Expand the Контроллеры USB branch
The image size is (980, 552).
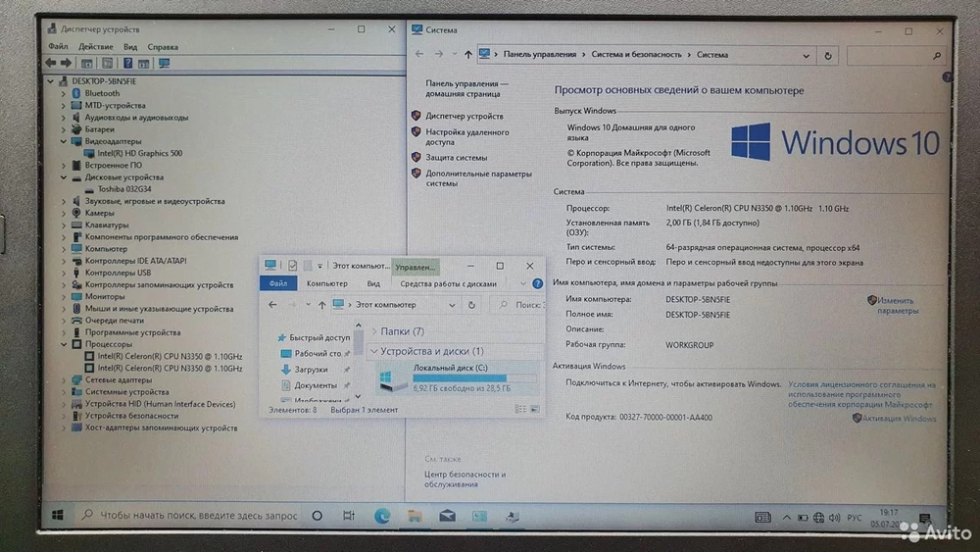[63, 273]
